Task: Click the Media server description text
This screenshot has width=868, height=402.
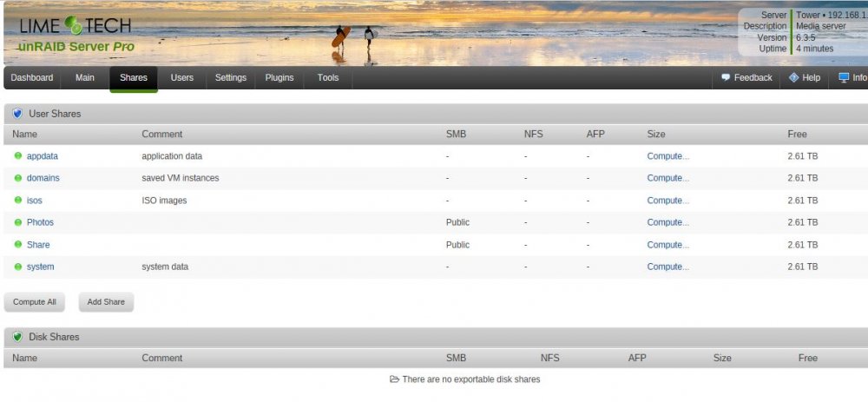Action: 820,26
